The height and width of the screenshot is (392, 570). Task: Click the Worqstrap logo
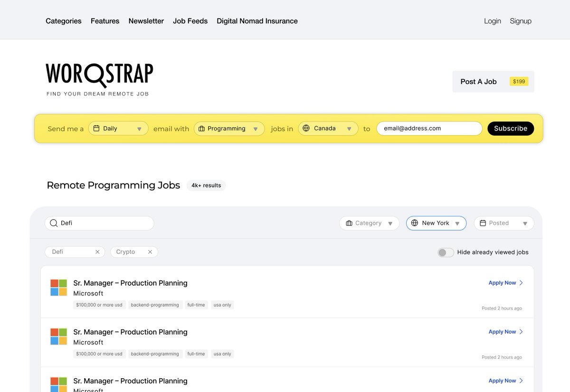tap(99, 79)
